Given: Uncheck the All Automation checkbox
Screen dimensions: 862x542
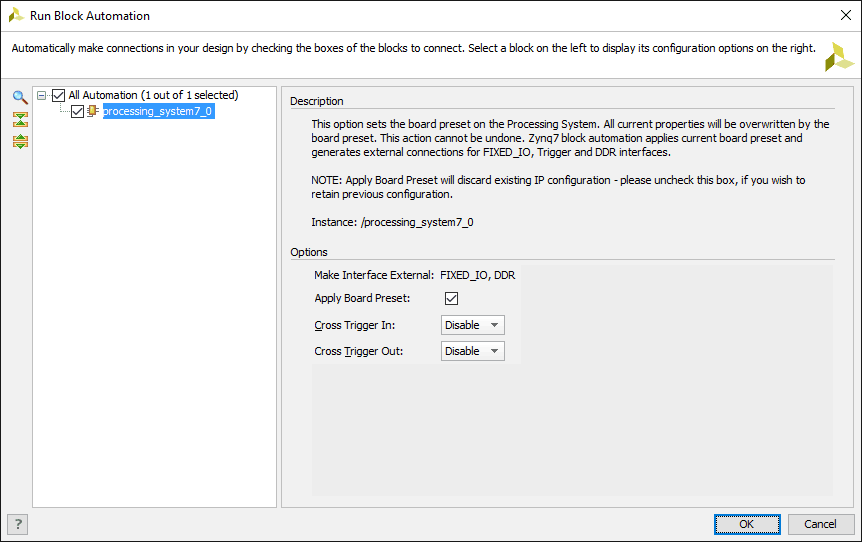Looking at the screenshot, I should point(58,95).
